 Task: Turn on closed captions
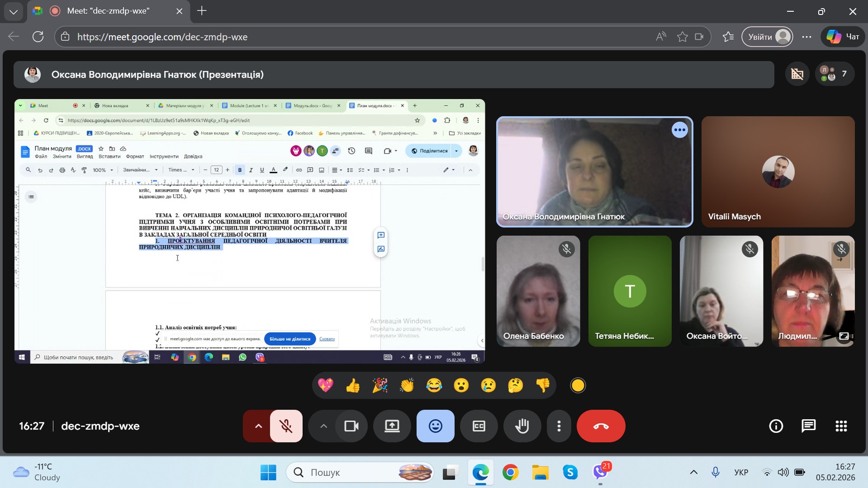(x=479, y=426)
